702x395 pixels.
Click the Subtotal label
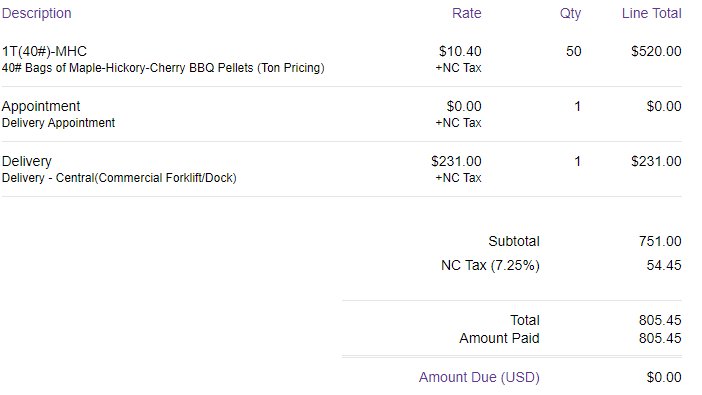pos(514,241)
